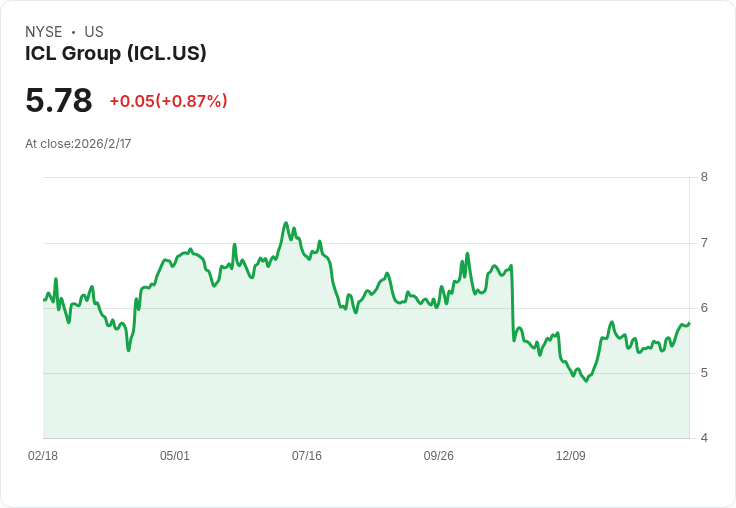The image size is (736, 508).
Task: Click the 8 value on the price axis
Action: [704, 177]
